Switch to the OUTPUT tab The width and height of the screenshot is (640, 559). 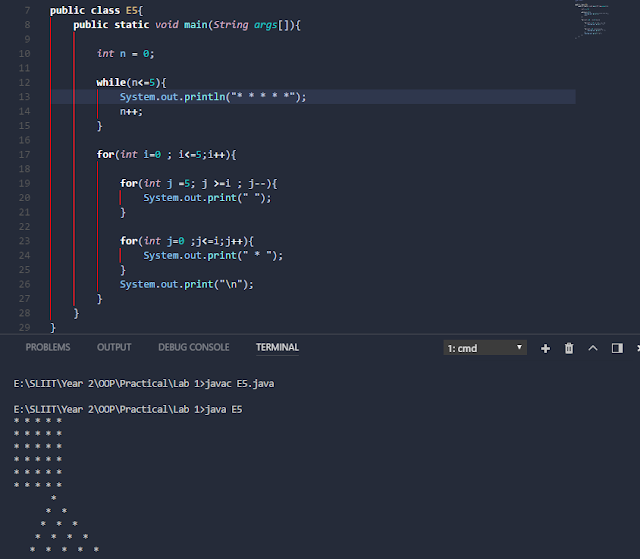(114, 347)
